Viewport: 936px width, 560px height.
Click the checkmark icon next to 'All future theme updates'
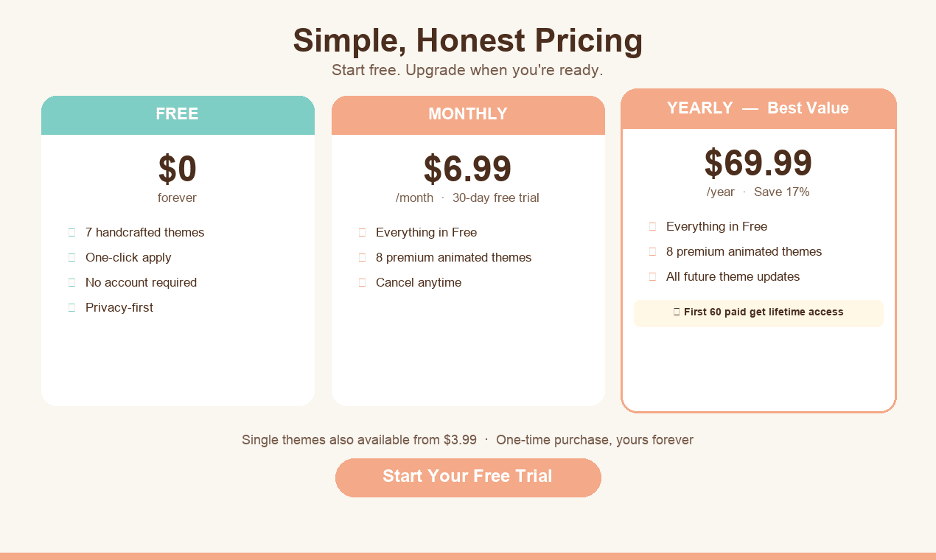click(x=652, y=276)
